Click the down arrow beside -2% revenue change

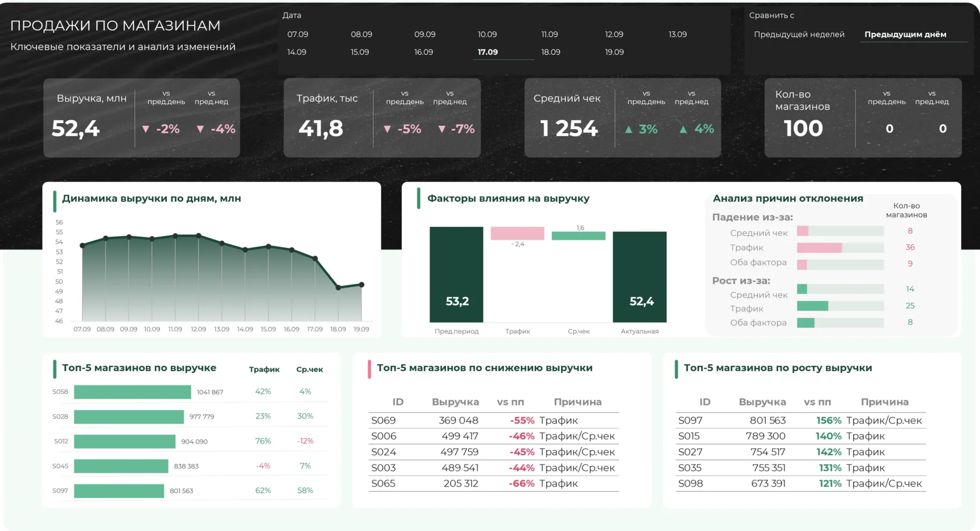click(x=146, y=129)
